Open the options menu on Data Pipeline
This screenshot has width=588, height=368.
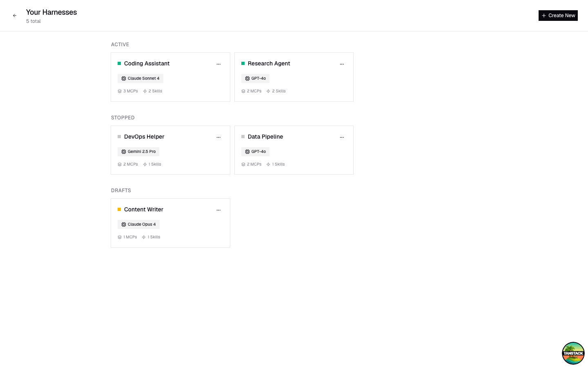point(342,137)
